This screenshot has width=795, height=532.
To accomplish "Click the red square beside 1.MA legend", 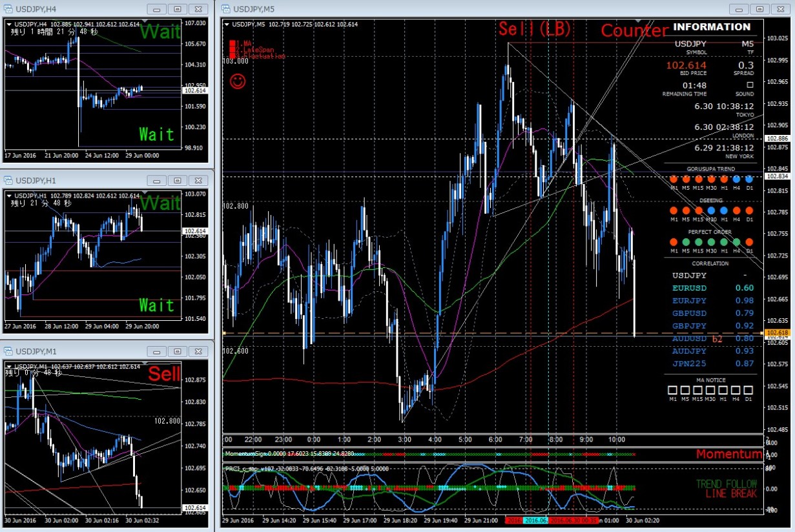I will (x=231, y=44).
